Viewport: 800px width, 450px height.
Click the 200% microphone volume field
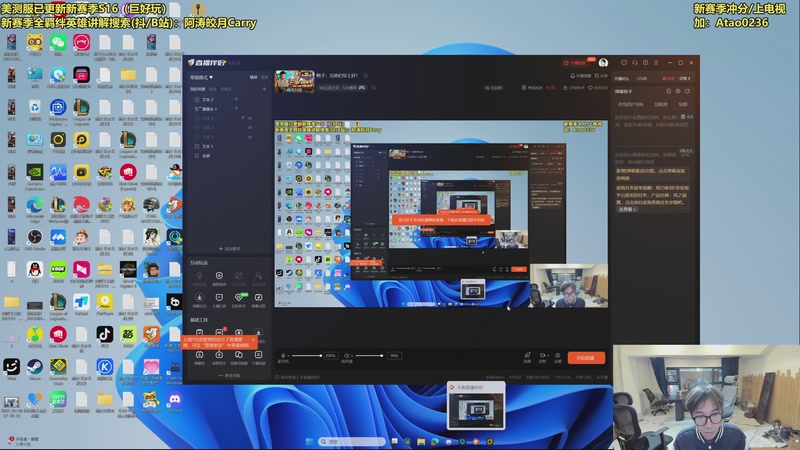(x=331, y=356)
